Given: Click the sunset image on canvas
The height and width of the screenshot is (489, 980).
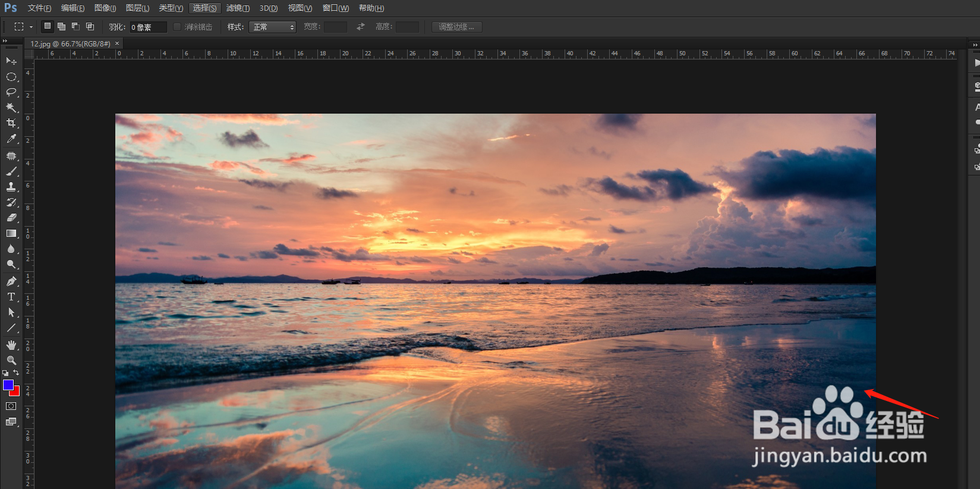Looking at the screenshot, I should click(495, 301).
